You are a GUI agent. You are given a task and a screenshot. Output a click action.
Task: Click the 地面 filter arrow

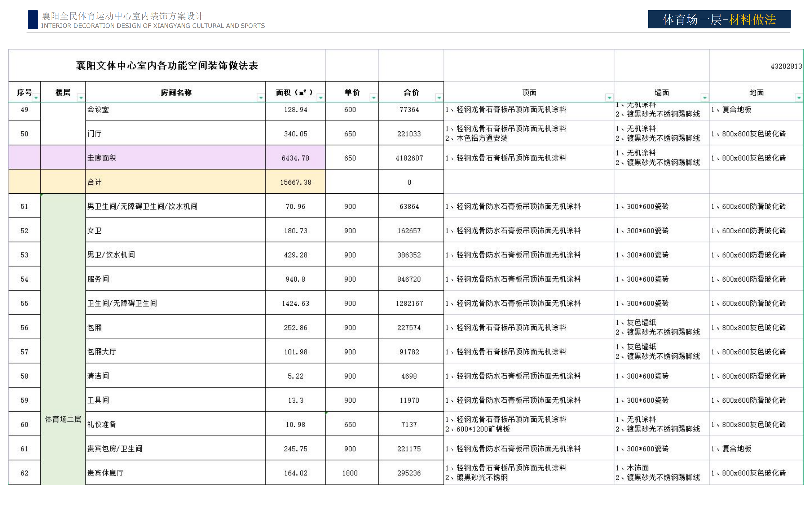point(799,98)
